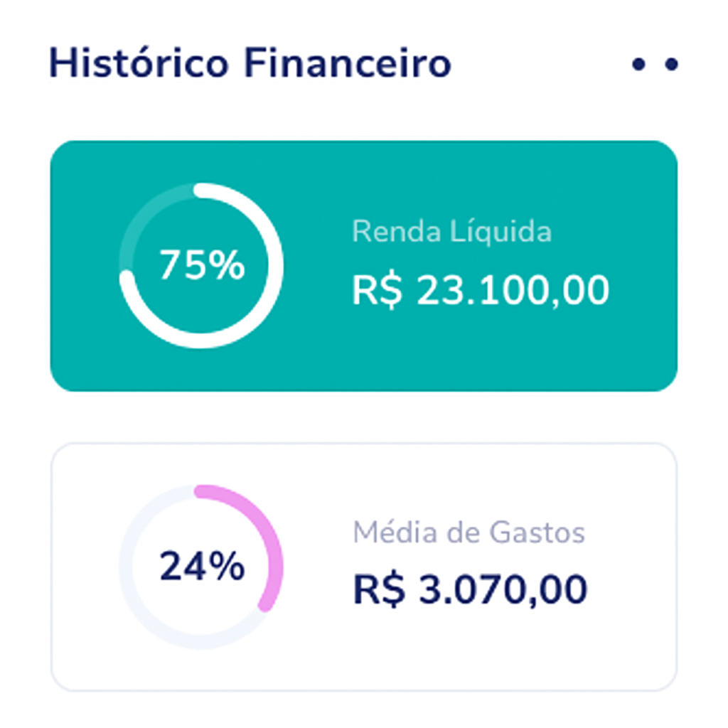The height and width of the screenshot is (728, 728).
Task: Click the Renda Líquida label
Action: tap(453, 232)
